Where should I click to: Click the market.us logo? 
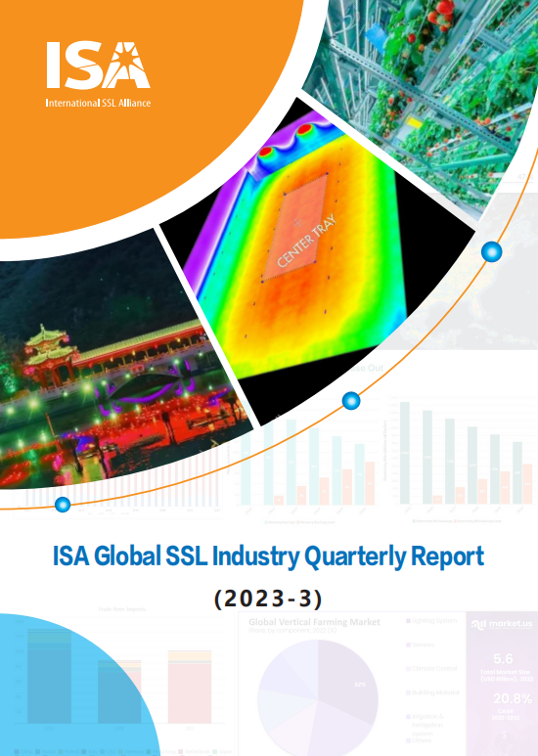(502, 625)
